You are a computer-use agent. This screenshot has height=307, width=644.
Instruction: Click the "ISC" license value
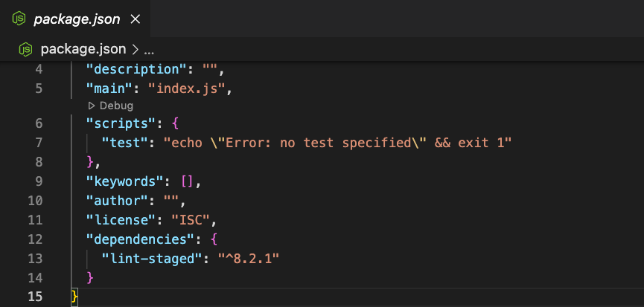tap(190, 220)
